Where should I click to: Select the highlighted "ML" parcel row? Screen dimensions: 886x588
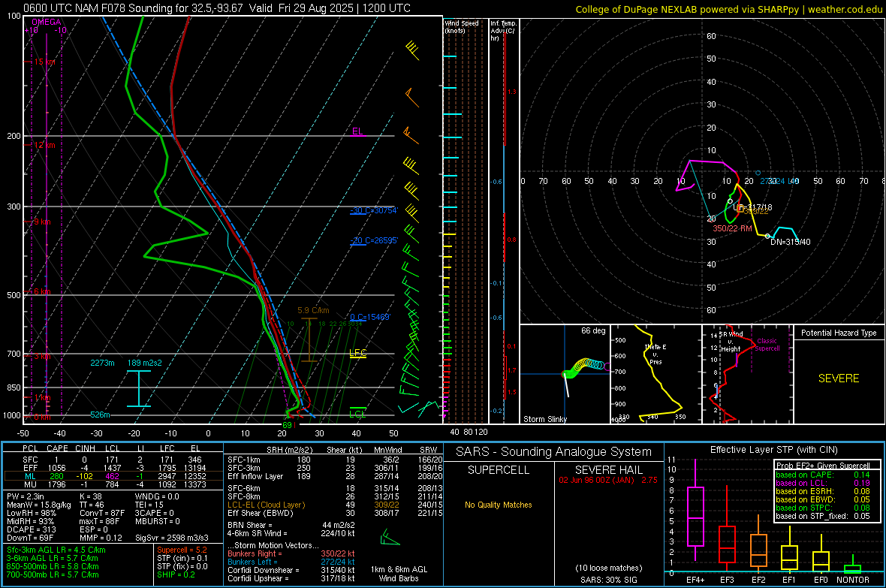coord(113,476)
